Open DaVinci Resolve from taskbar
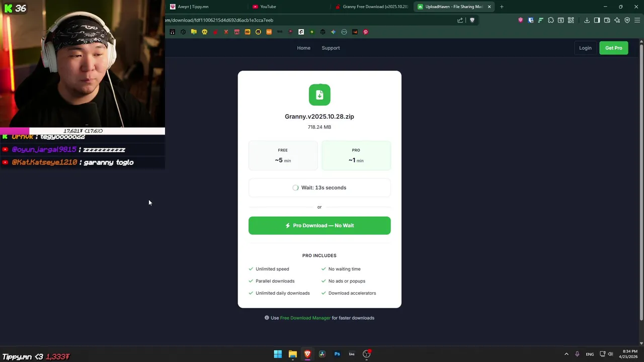Image resolution: width=644 pixels, height=362 pixels. click(322, 354)
